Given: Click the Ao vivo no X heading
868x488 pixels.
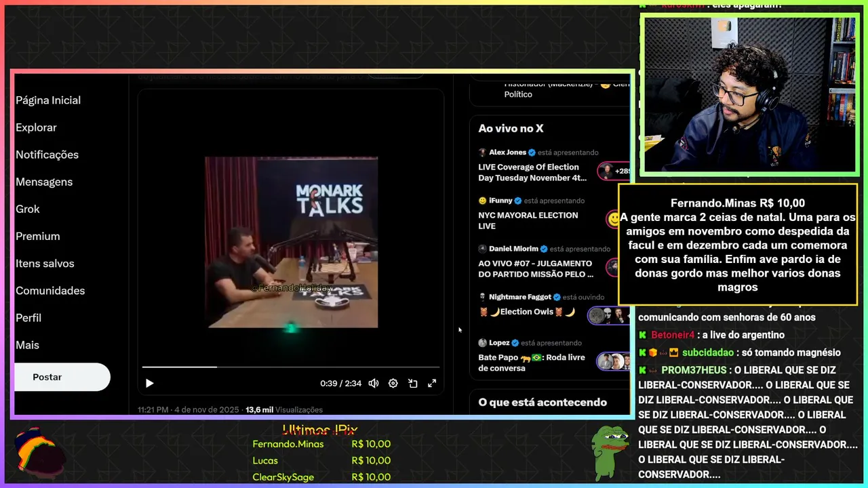Looking at the screenshot, I should 511,129.
